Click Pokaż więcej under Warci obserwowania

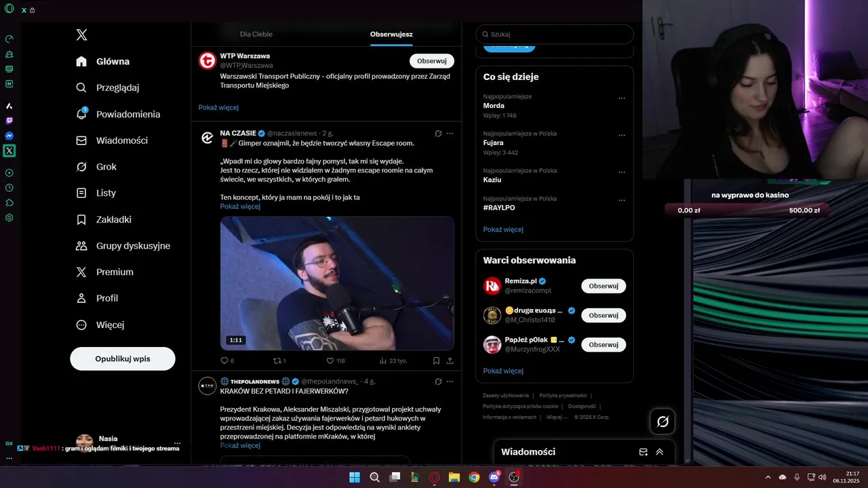point(503,371)
